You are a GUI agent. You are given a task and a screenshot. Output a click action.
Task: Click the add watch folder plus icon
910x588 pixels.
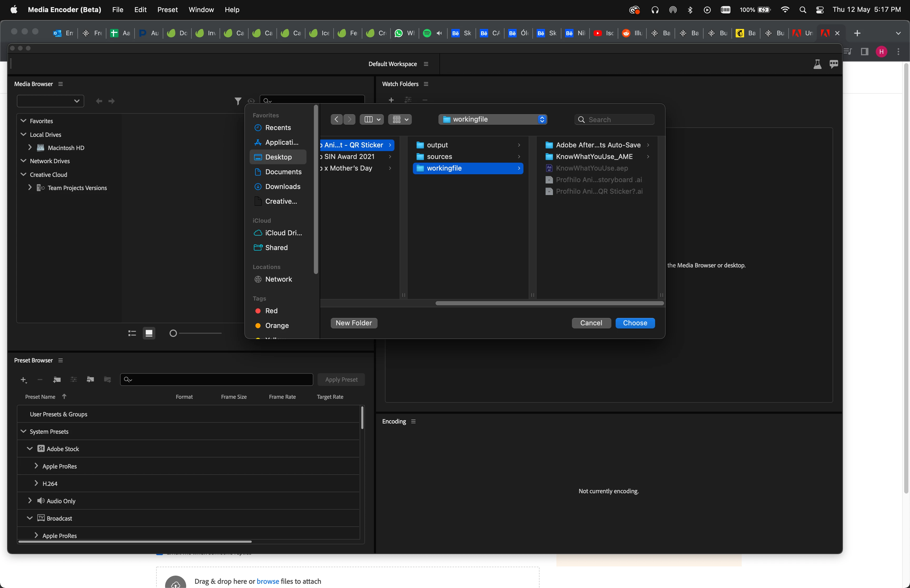(x=391, y=100)
